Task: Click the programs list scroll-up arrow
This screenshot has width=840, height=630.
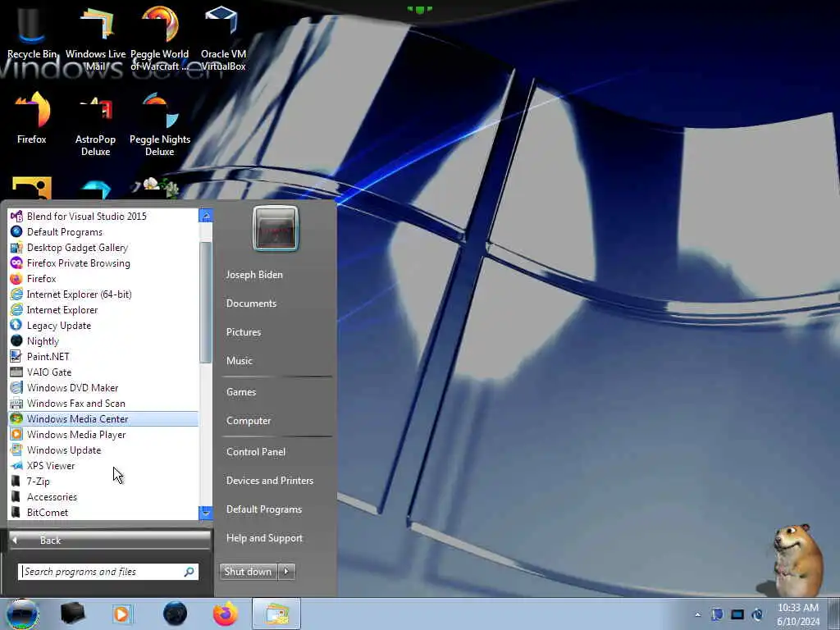Action: tap(206, 216)
